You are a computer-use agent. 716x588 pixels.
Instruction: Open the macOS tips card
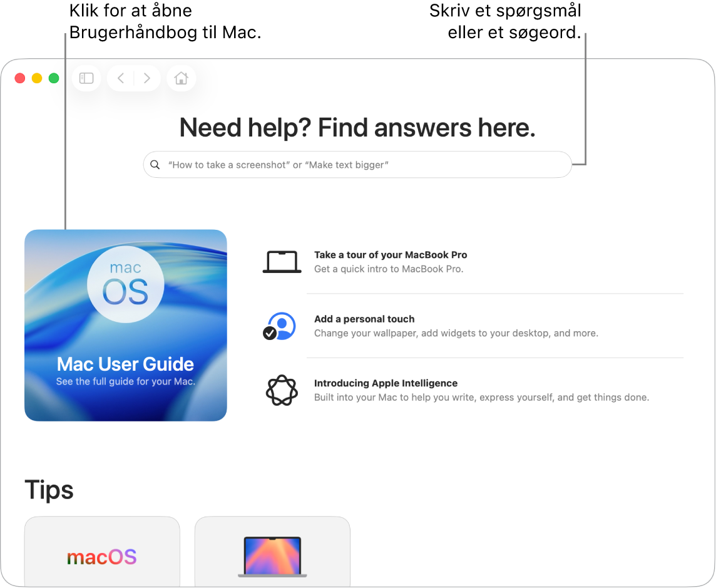tap(102, 552)
